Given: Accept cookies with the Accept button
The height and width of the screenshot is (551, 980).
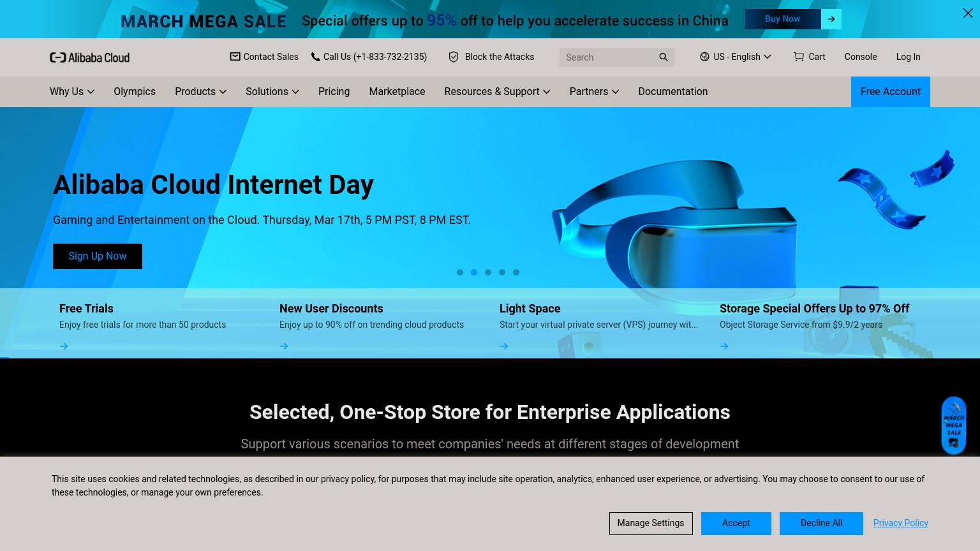Looking at the screenshot, I should 736,524.
